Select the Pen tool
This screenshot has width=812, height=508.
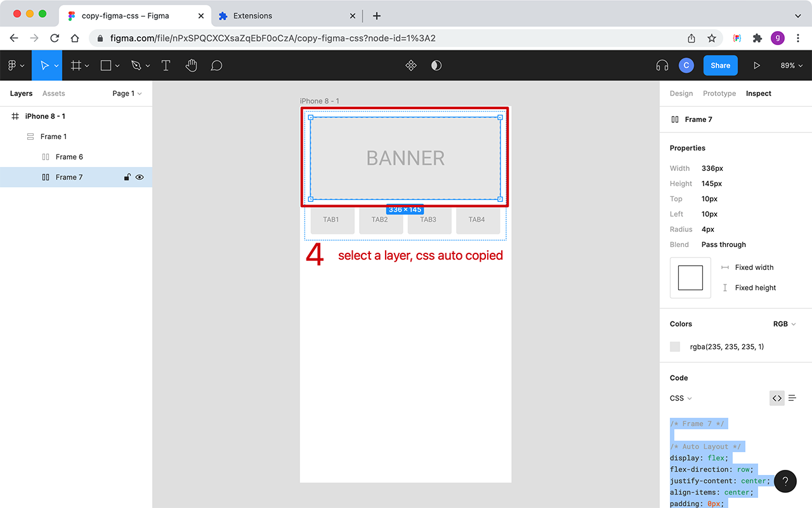click(x=136, y=65)
